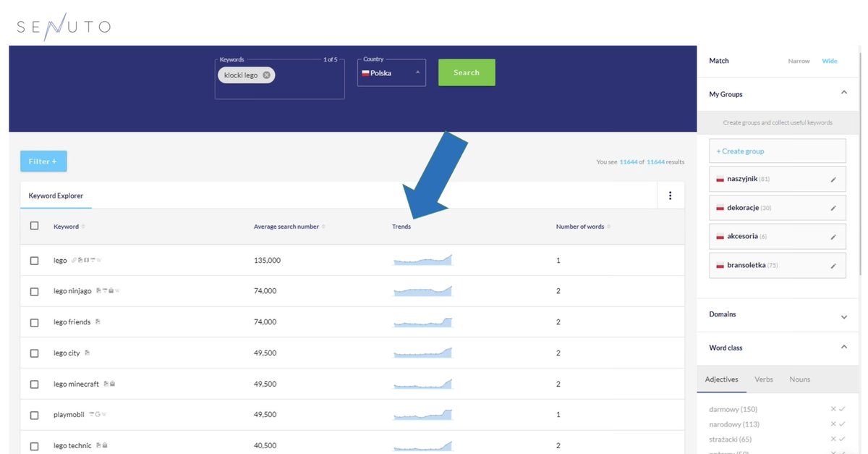Edit the dekoracje group with pencil icon
Viewport: 868px width, 454px height.
coord(833,208)
